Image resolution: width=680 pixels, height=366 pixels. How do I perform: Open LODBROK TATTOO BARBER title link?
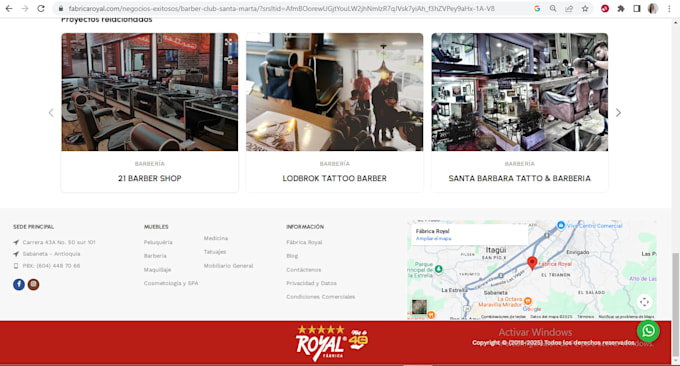334,178
